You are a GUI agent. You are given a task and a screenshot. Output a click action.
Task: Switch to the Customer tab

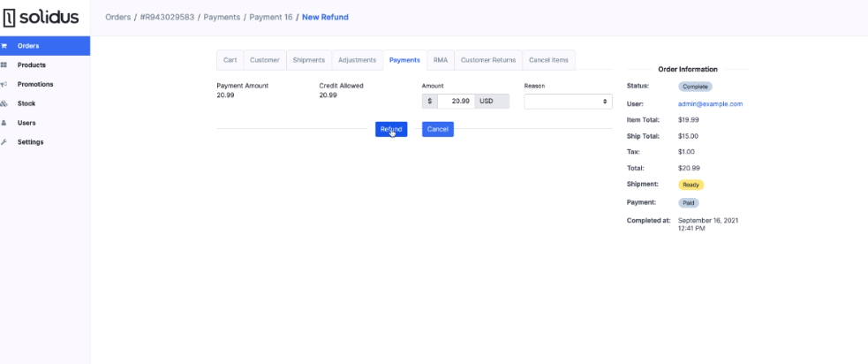click(265, 60)
